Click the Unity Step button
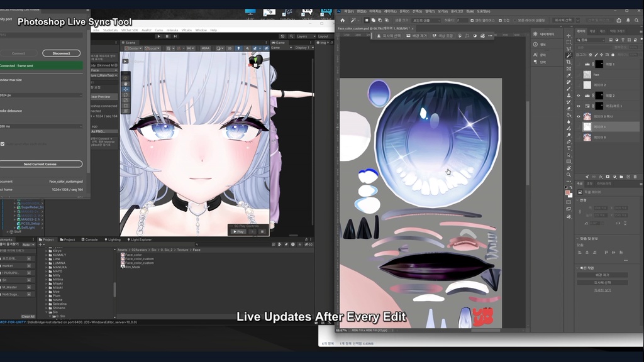The height and width of the screenshot is (362, 644). [175, 36]
